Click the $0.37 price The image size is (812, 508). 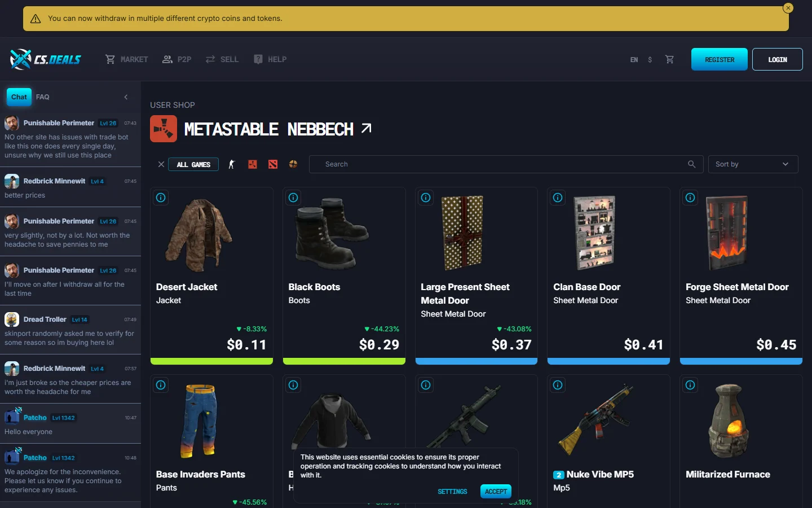click(511, 345)
